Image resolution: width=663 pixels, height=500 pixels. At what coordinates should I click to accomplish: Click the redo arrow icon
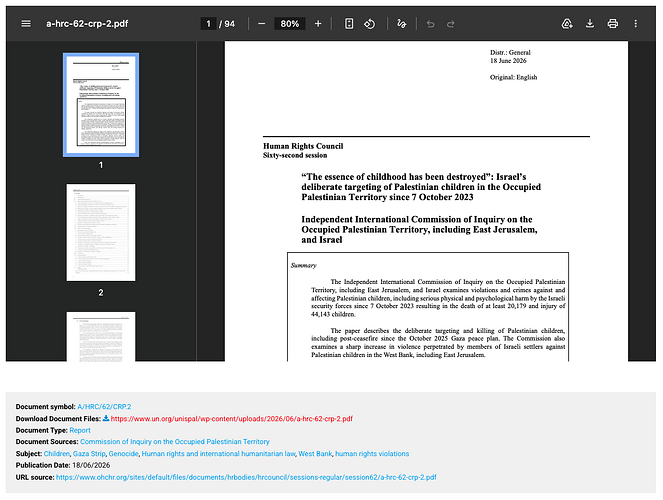click(451, 24)
